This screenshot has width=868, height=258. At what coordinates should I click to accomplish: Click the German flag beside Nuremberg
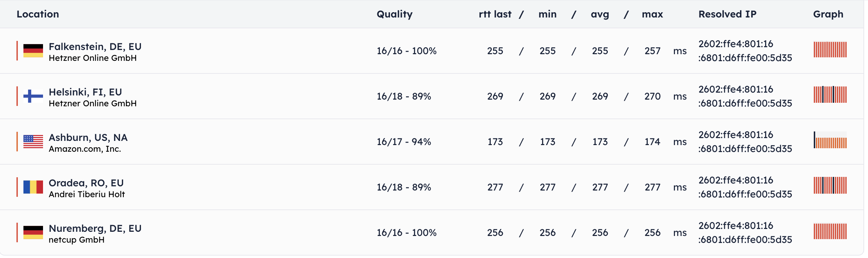tap(33, 232)
